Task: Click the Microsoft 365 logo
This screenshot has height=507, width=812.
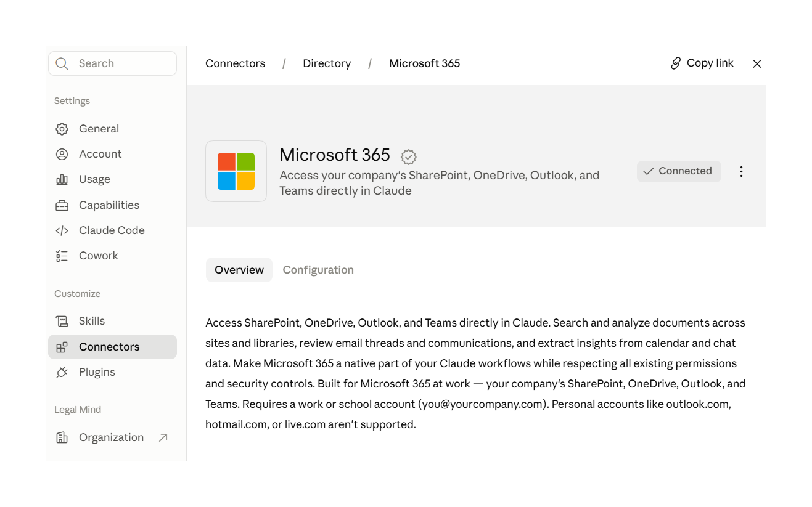Action: pyautogui.click(x=236, y=171)
